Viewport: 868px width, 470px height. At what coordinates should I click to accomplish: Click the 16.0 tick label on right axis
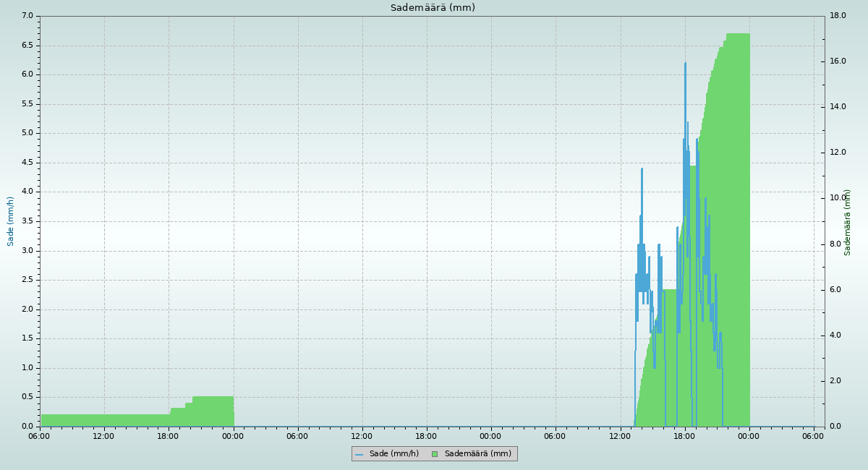(838, 61)
